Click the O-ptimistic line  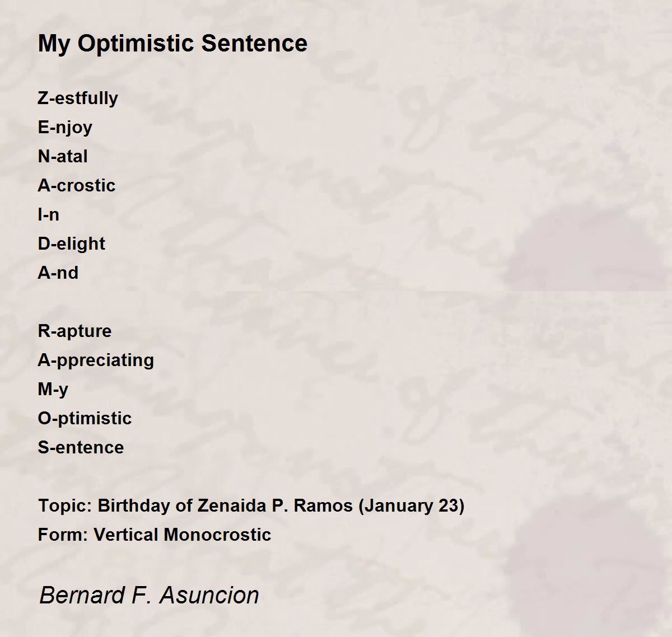click(x=85, y=419)
